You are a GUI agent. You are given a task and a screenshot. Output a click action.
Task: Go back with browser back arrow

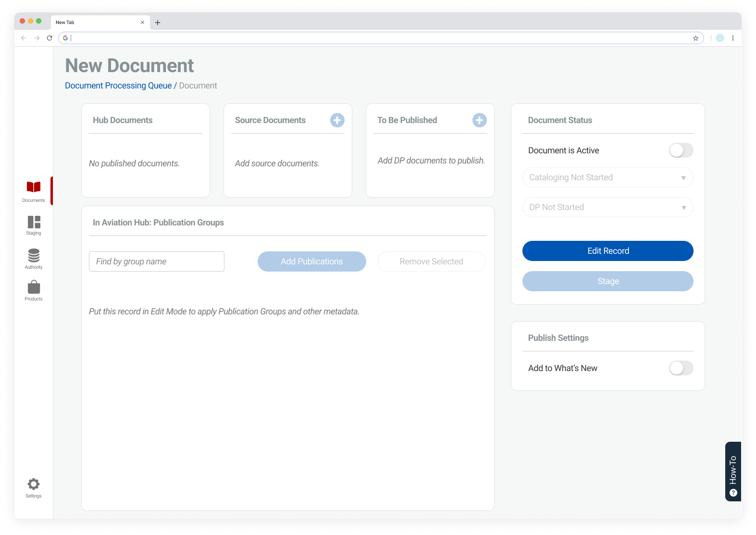[x=24, y=38]
